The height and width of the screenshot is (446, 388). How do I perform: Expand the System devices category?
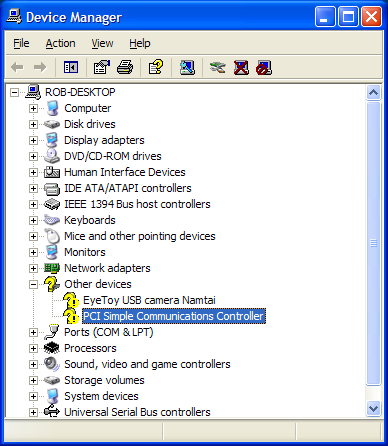tap(33, 396)
